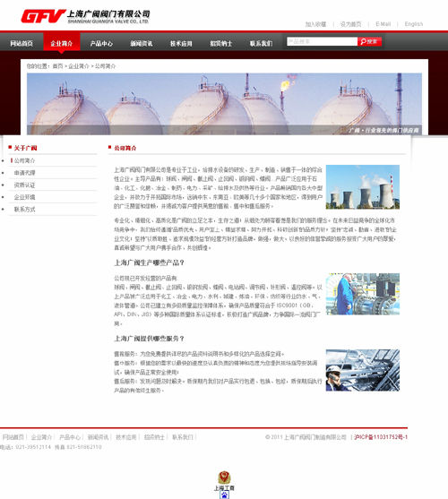Go to 新闻资讯 in navigation bar
The height and width of the screenshot is (499, 448).
pyautogui.click(x=142, y=43)
